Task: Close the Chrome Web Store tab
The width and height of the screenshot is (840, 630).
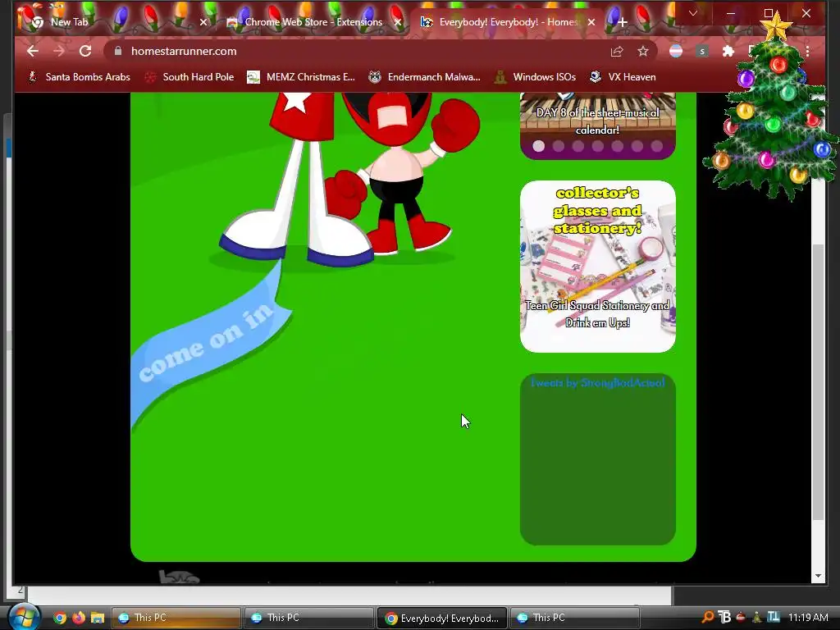Action: 398,22
